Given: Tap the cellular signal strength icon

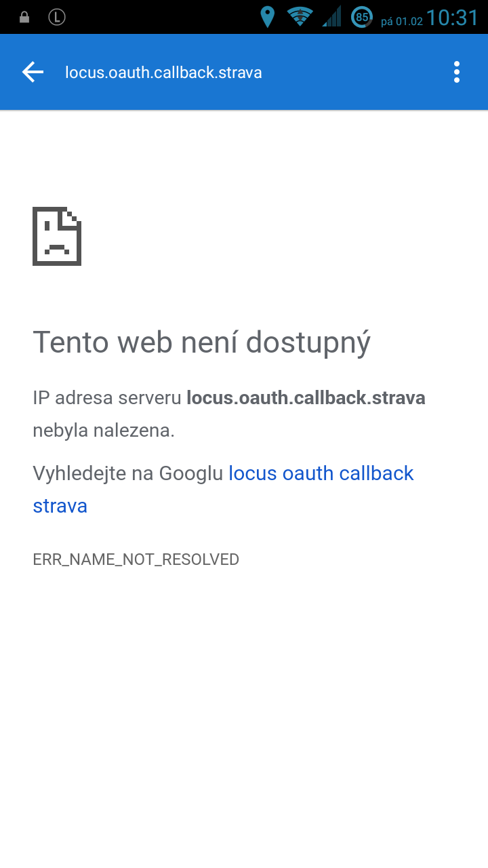Looking at the screenshot, I should [x=332, y=17].
